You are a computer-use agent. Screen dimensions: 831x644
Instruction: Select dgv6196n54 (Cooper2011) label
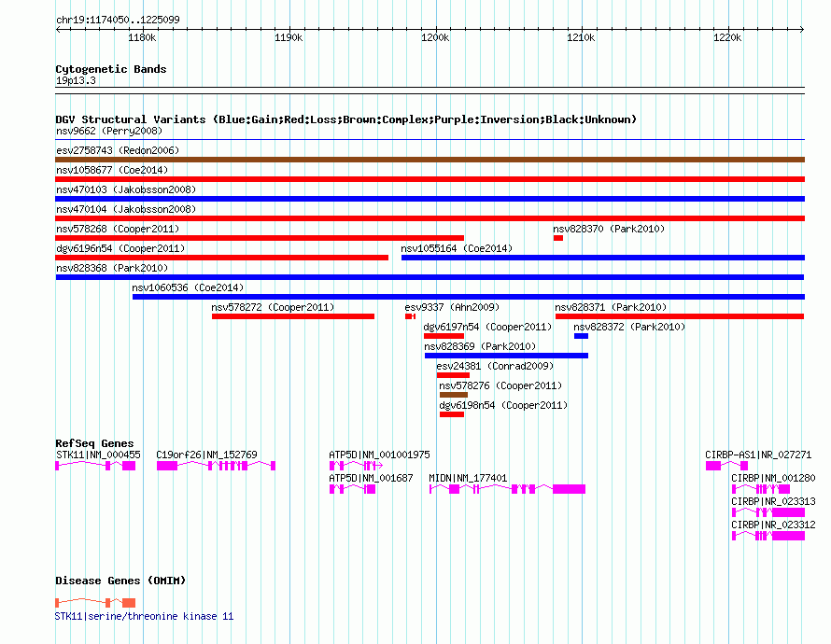tap(120, 248)
